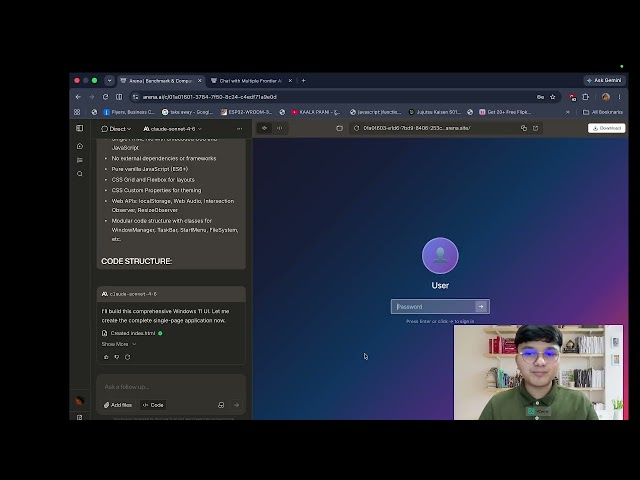640x480 pixels.
Task: Click the send arrow in chat input
Action: tap(236, 405)
